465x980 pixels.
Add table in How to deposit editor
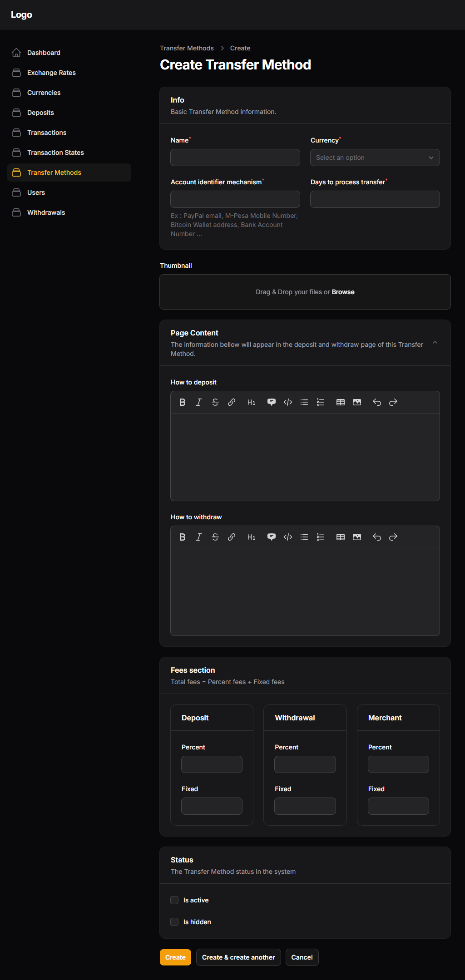[341, 402]
